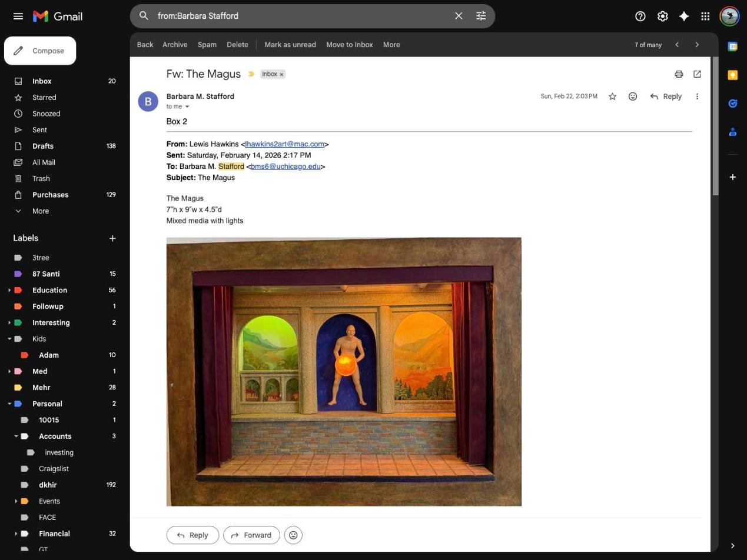Show details dropdown next to 'to me'

[187, 107]
